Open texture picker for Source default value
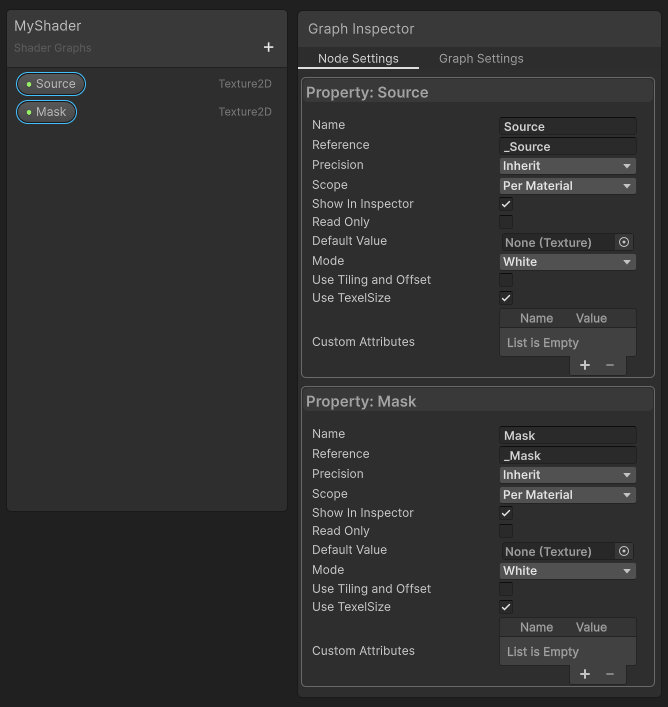 click(x=624, y=242)
